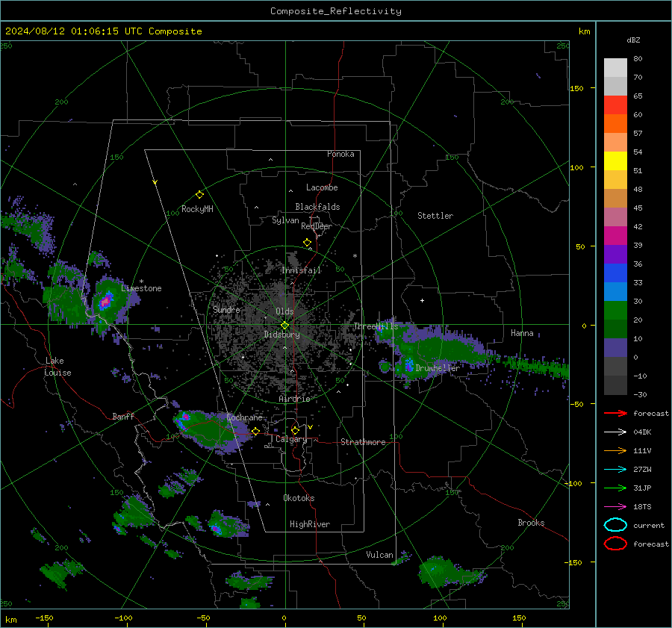This screenshot has width=672, height=628.
Task: Select the blue 33–36 dBZ color swatch
Action: tap(615, 273)
